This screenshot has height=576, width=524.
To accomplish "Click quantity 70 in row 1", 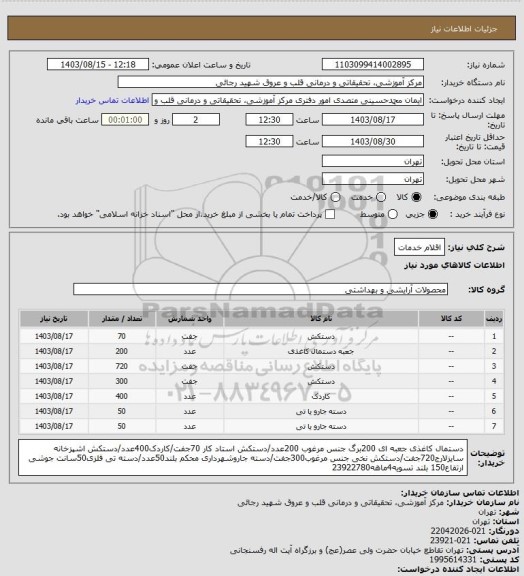I will [x=122, y=336].
